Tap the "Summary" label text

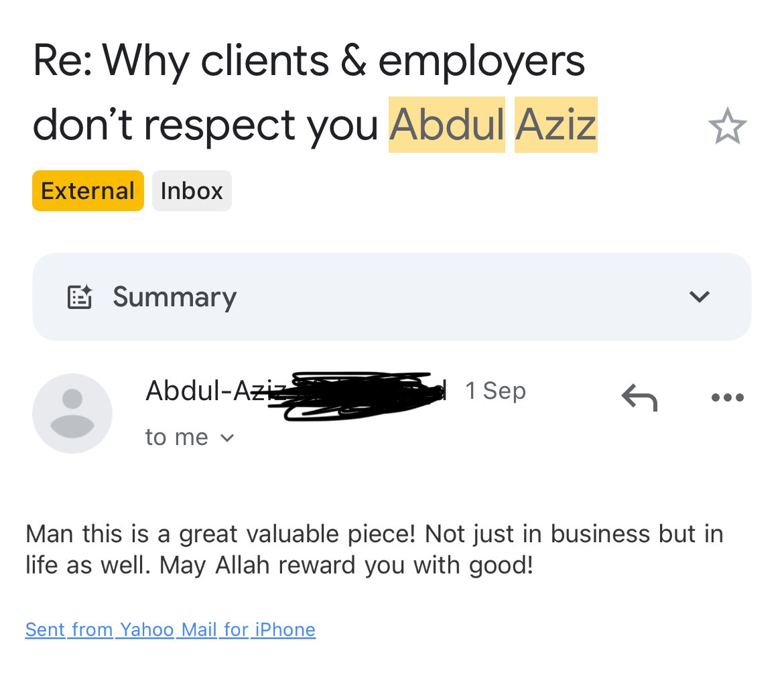(174, 297)
